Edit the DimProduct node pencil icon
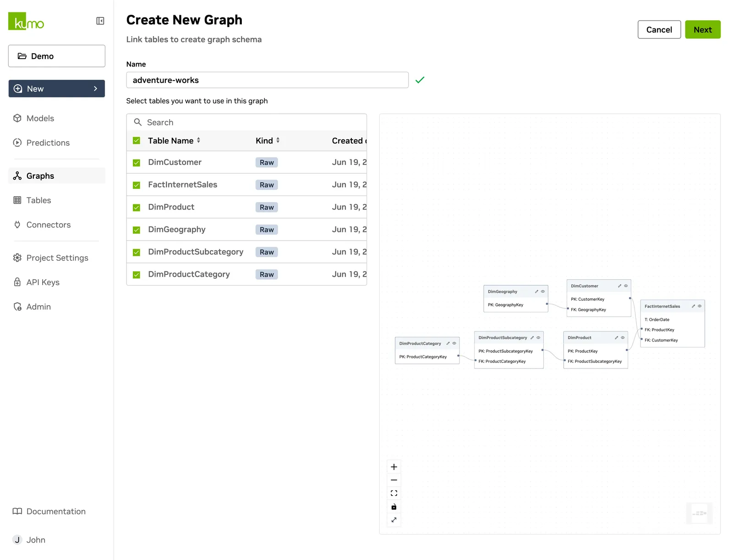 click(616, 338)
